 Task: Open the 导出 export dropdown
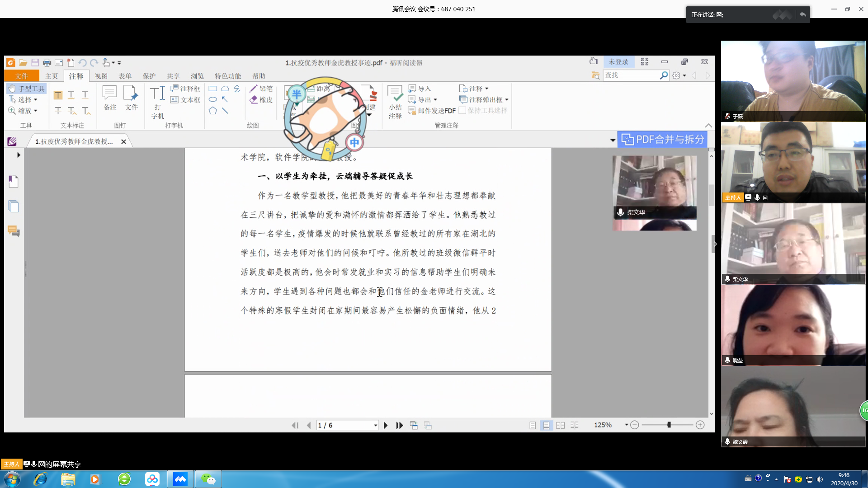[435, 100]
